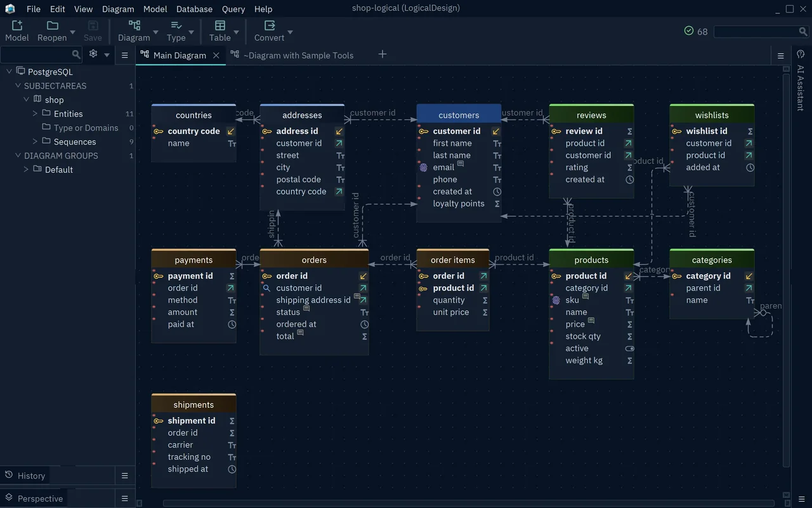The width and height of the screenshot is (812, 508).
Task: Click the help icon above AI Assistant
Action: click(801, 54)
